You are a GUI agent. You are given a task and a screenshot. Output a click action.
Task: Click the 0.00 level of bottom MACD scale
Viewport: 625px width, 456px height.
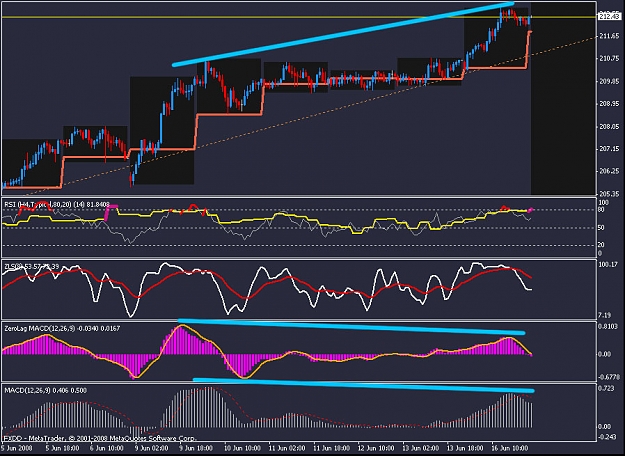604,427
